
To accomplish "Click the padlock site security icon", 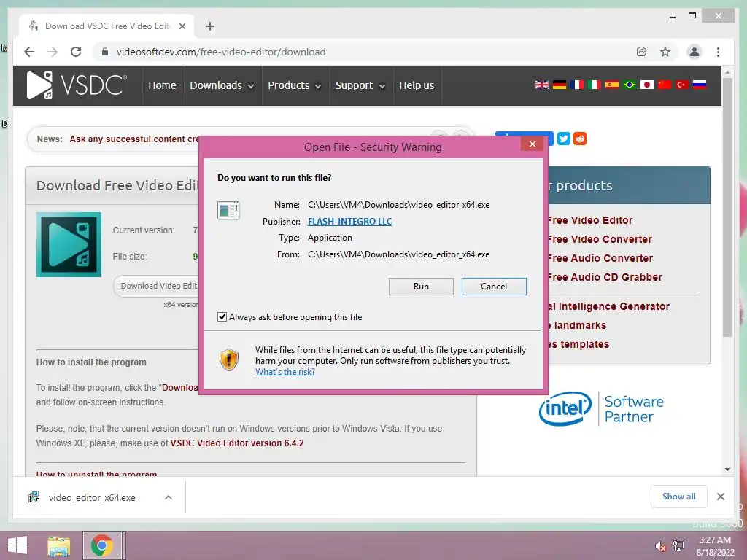I will coord(105,52).
